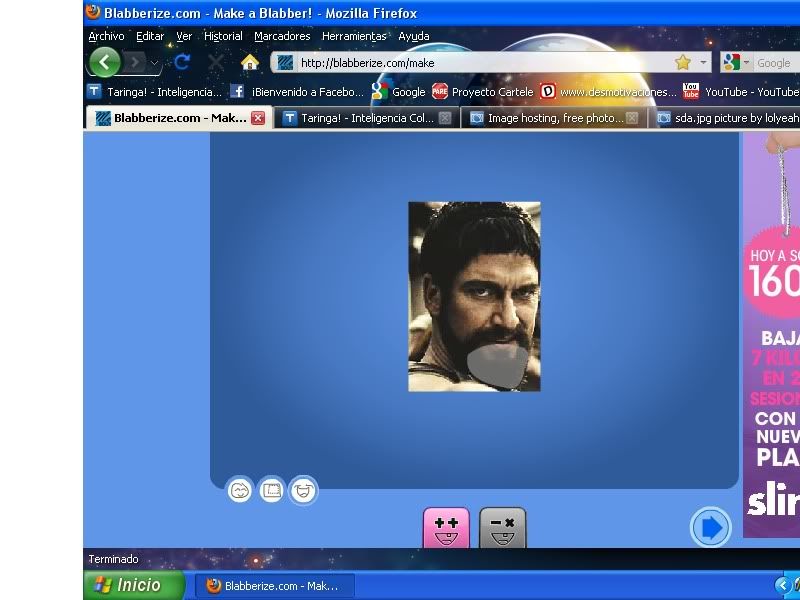Click the Forward navigation arrow

(135, 63)
